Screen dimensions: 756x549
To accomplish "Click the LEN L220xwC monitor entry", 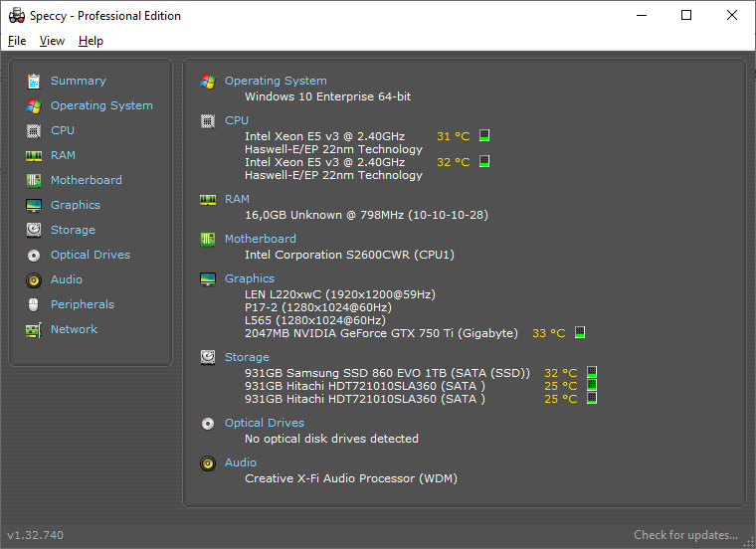I will tap(340, 294).
